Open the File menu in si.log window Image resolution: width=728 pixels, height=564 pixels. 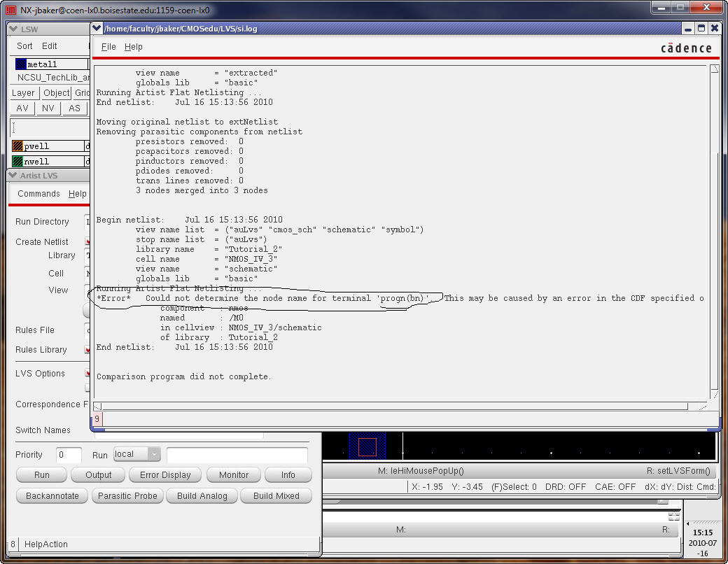108,47
